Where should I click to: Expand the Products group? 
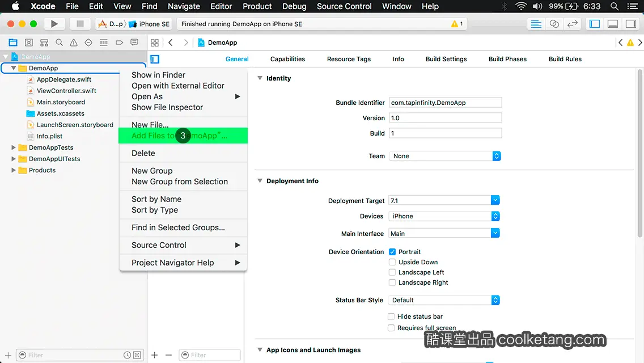pos(14,170)
